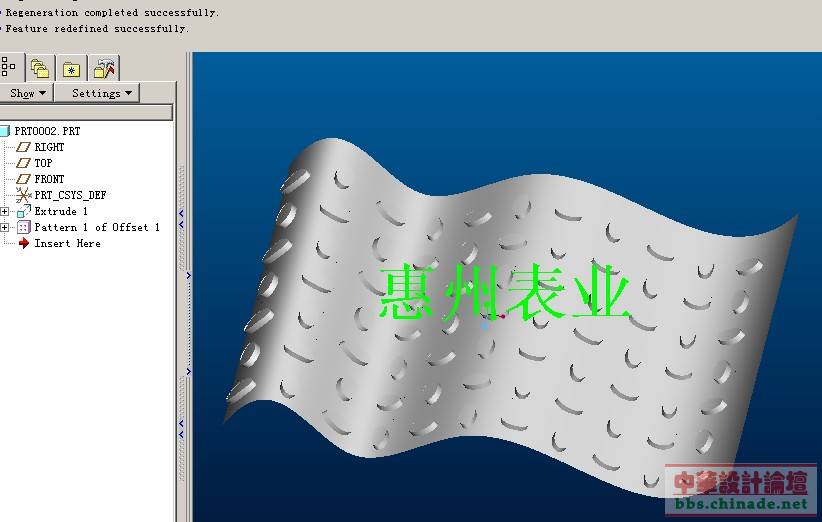Open the Model Tree navigator tab
The height and width of the screenshot is (522, 822).
[10, 67]
